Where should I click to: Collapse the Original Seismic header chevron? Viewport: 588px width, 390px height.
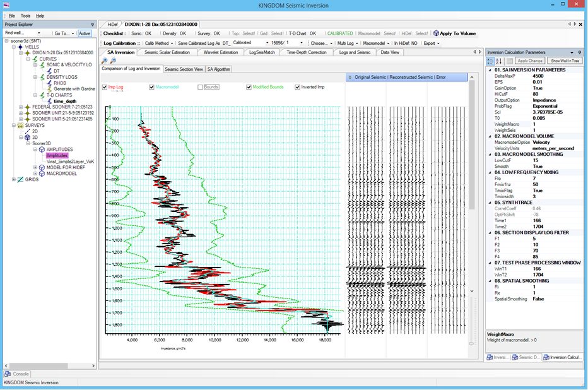(350, 77)
